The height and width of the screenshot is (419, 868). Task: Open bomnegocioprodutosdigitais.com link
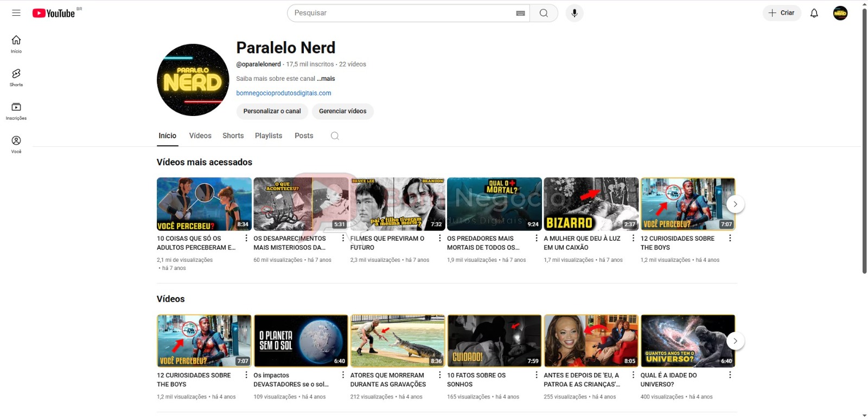(x=284, y=93)
